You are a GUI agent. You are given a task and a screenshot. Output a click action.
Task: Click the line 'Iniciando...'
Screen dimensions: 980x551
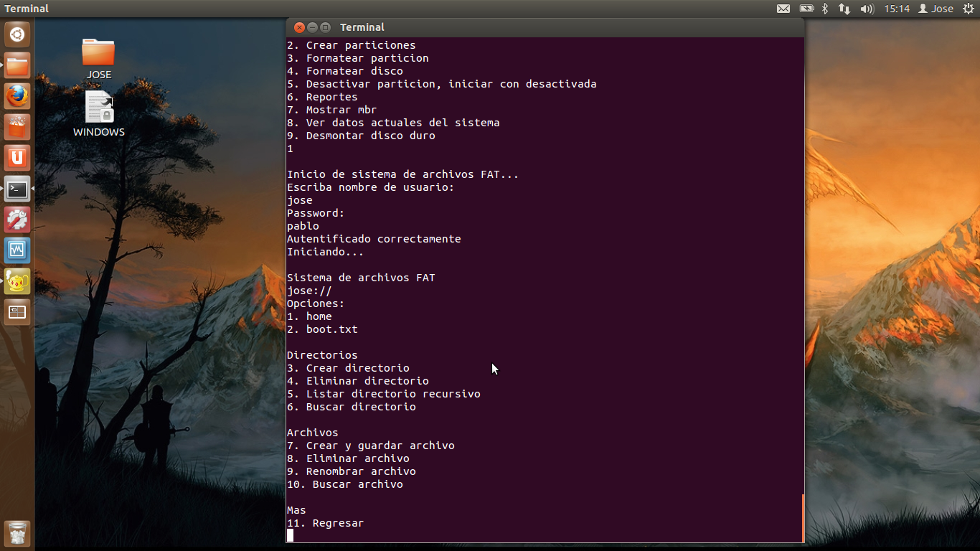(325, 252)
